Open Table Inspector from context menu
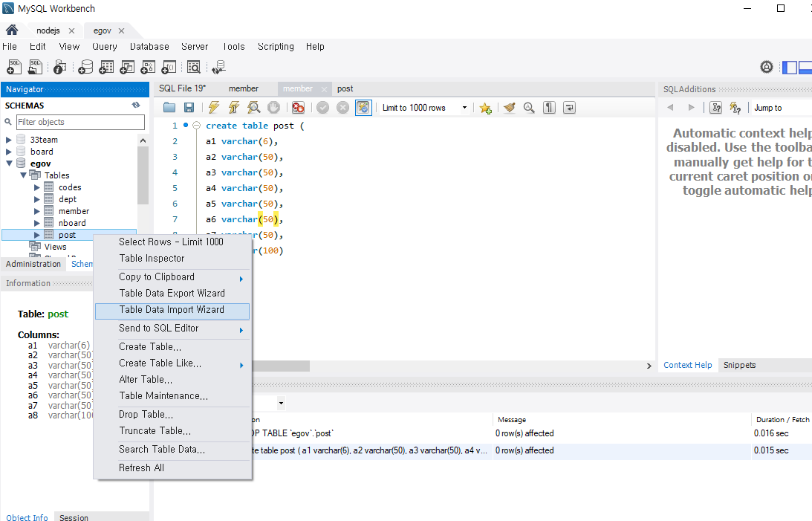Screen dimensions: 812x521 [172, 259]
